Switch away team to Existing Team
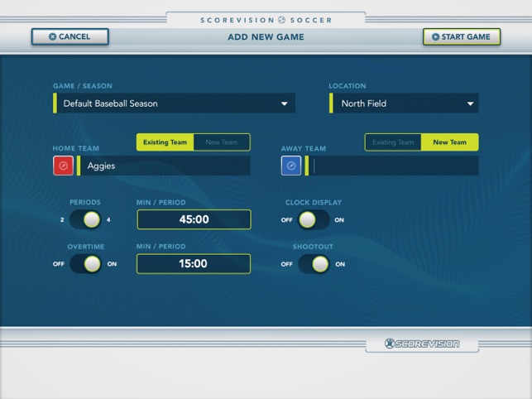 tap(393, 142)
